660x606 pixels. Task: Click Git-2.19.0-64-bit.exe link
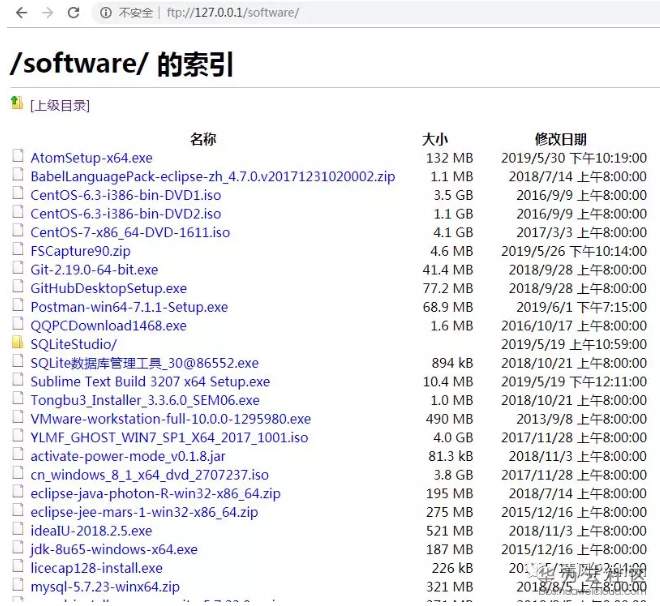pyautogui.click(x=94, y=270)
